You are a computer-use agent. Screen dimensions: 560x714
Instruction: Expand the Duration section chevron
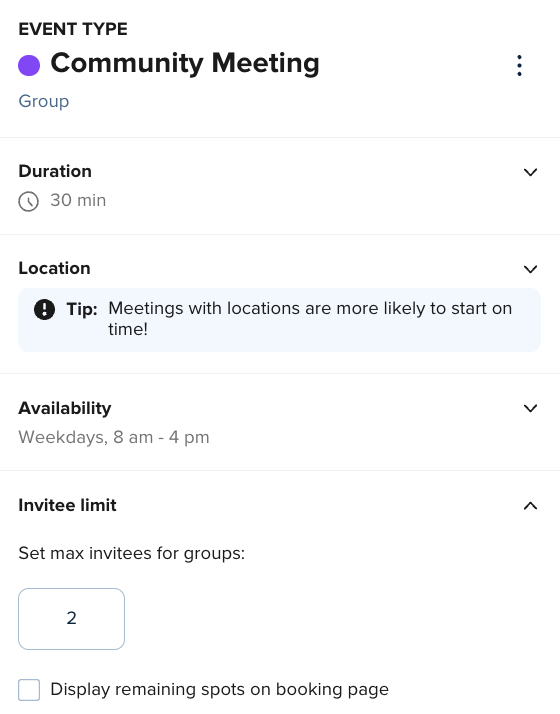(x=530, y=172)
